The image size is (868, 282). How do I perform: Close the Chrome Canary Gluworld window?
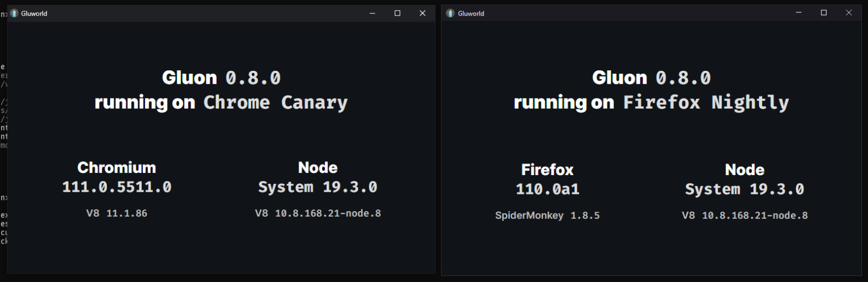[422, 13]
